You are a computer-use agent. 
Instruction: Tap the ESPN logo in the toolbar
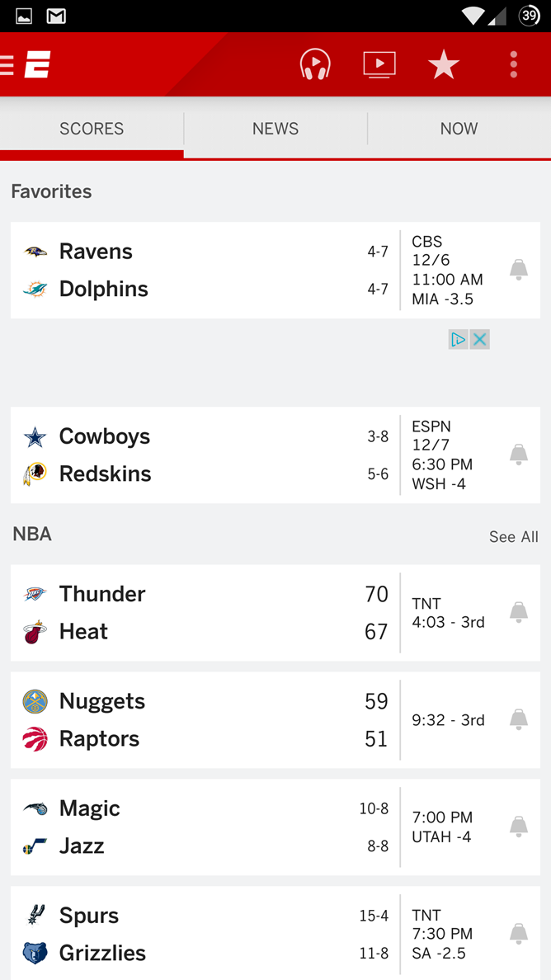pos(38,64)
